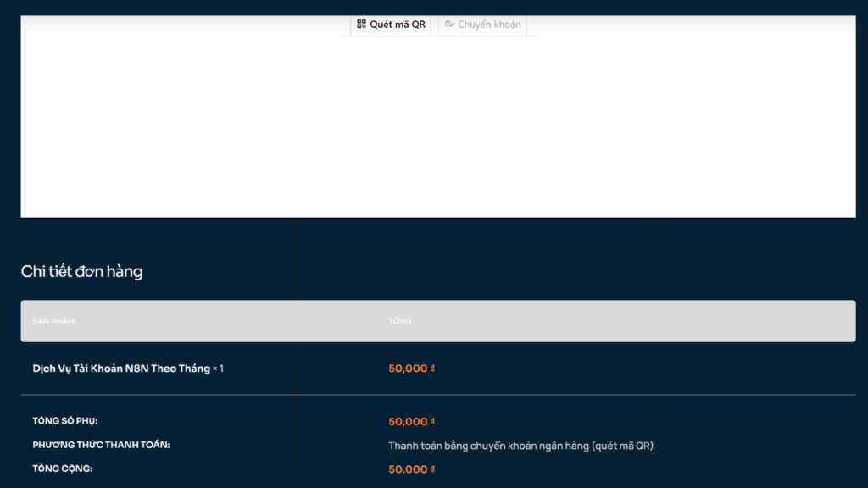Viewport: 868px width, 488px height.
Task: Click the QR code icon beside Quét mã QR
Action: (x=361, y=24)
